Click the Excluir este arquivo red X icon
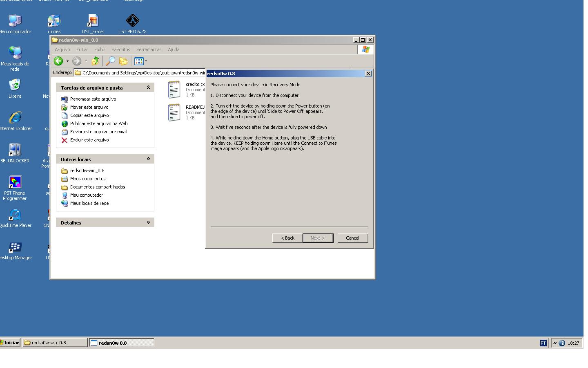This screenshot has width=588, height=368. 64,140
